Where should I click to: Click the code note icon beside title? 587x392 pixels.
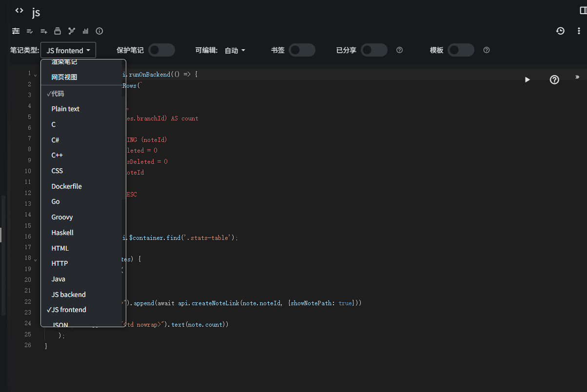19,11
